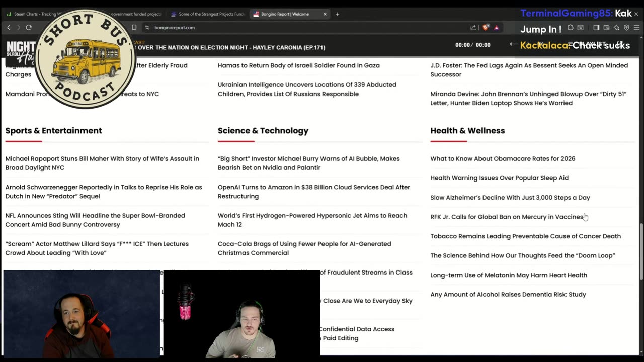Open the extensions puzzle icon
644x362 pixels.
(x=570, y=28)
